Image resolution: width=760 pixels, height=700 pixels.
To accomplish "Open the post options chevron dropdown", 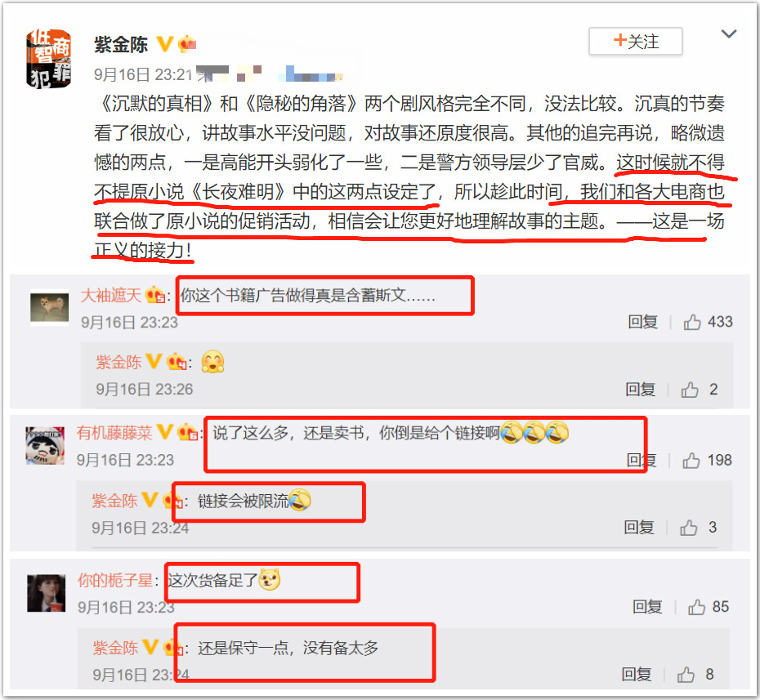I will point(728,33).
